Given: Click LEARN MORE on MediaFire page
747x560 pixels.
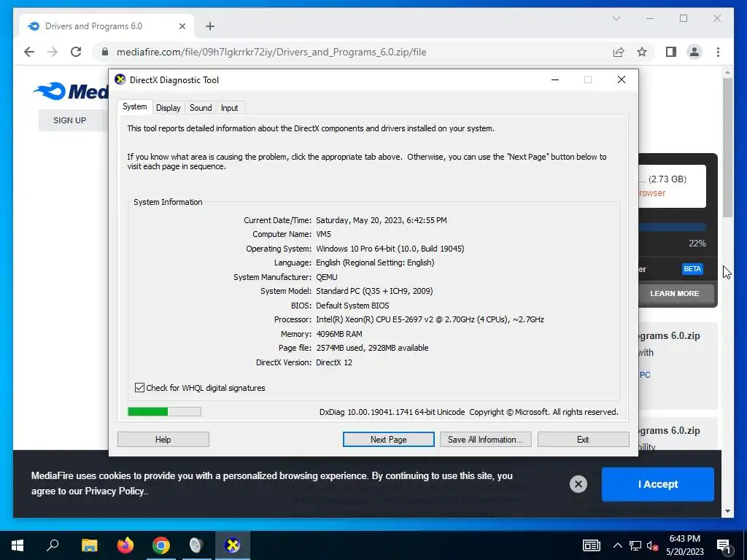Looking at the screenshot, I should 675,294.
